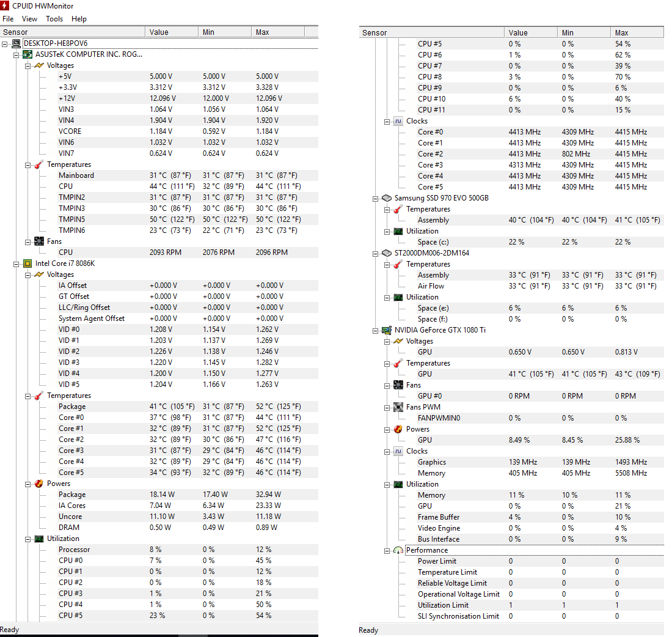Viewport: 672px width, 637px height.
Task: Click the left Value column header
Action: [172, 32]
